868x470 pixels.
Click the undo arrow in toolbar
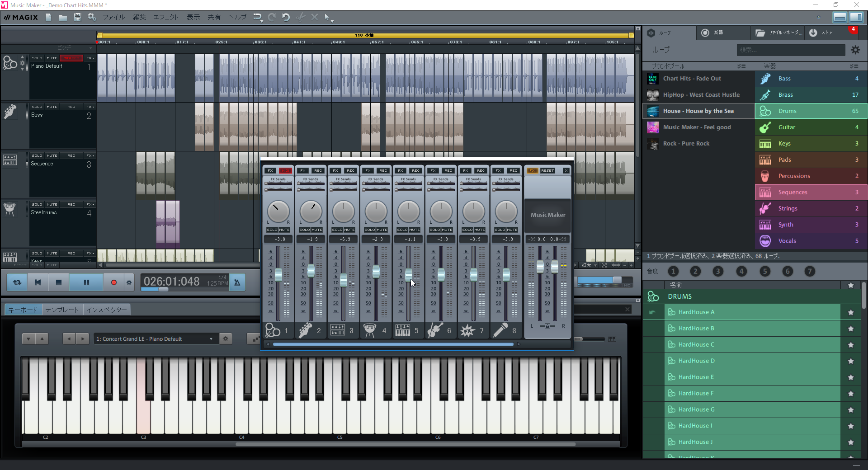pyautogui.click(x=286, y=17)
